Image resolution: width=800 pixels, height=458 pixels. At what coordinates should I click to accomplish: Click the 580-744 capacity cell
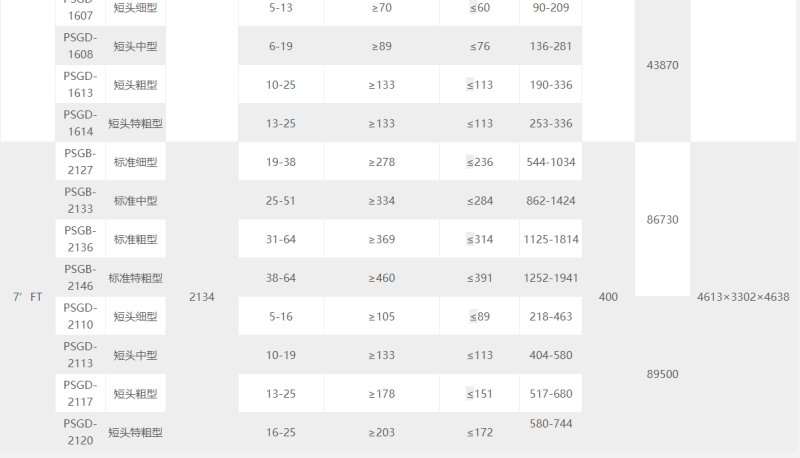[x=551, y=424]
